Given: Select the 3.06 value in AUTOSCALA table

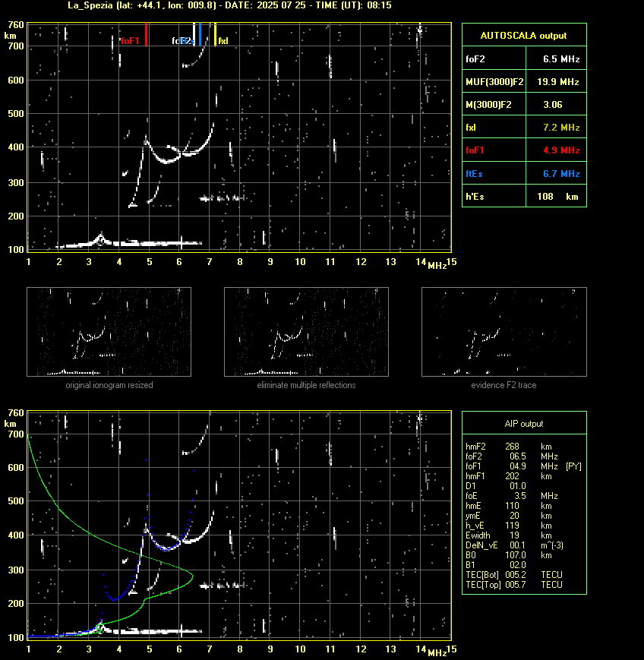Looking at the screenshot, I should pos(553,104).
